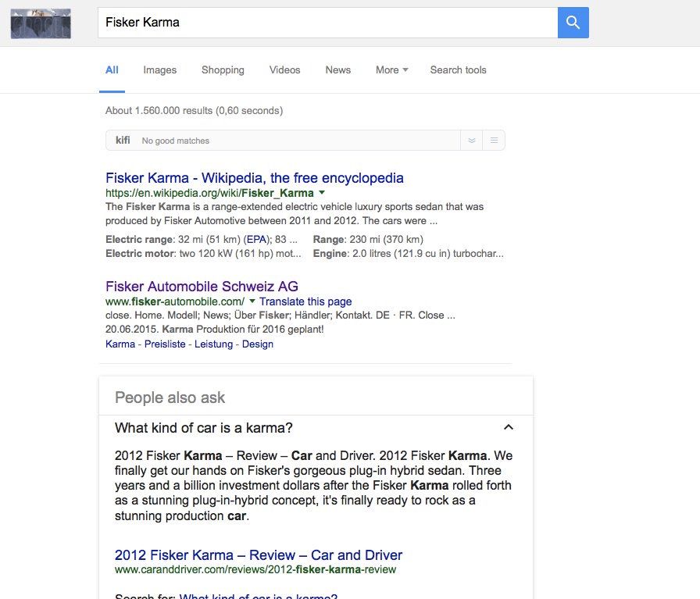Click the kifi logo in results bar
The height and width of the screenshot is (599, 700).
click(123, 141)
